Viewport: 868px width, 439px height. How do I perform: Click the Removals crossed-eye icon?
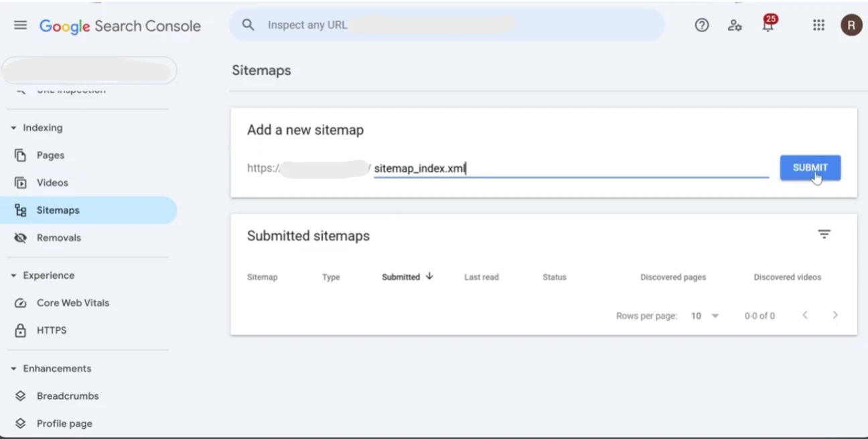pyautogui.click(x=20, y=237)
